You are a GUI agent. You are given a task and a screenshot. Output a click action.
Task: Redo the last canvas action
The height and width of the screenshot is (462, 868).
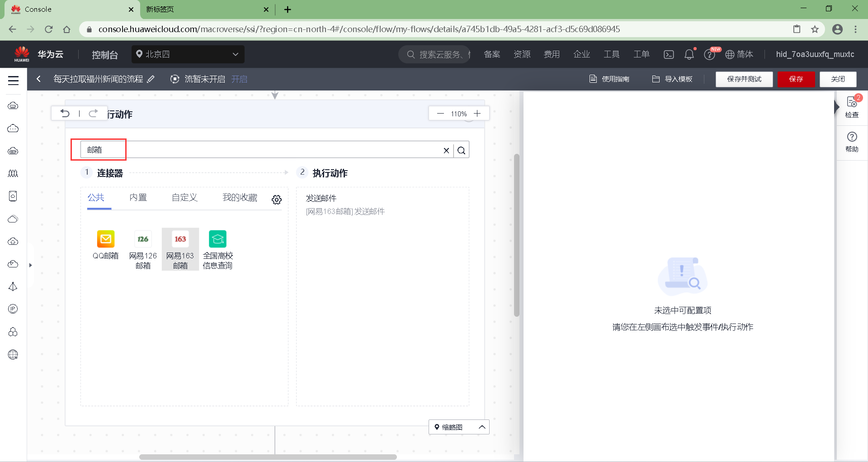(x=93, y=113)
